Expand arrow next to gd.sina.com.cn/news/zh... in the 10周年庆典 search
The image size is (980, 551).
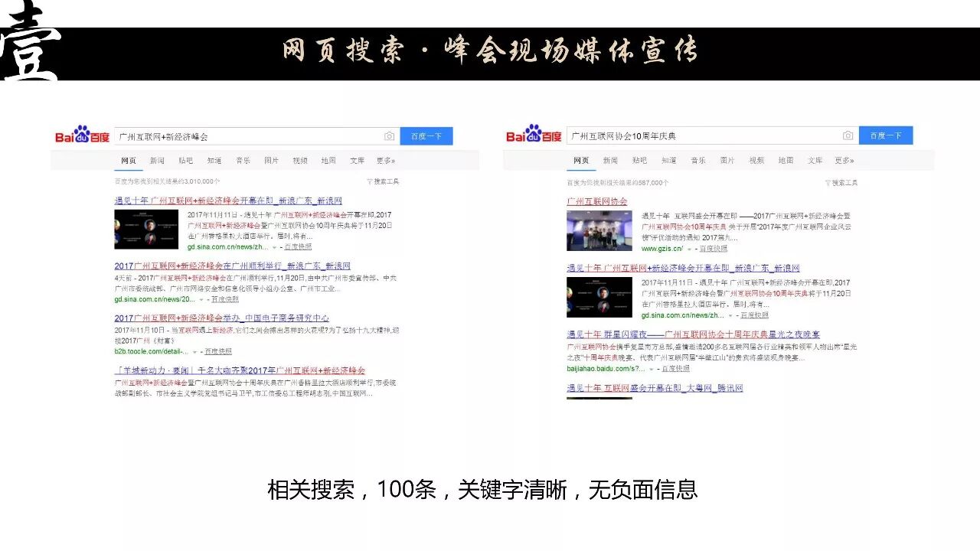(x=732, y=315)
